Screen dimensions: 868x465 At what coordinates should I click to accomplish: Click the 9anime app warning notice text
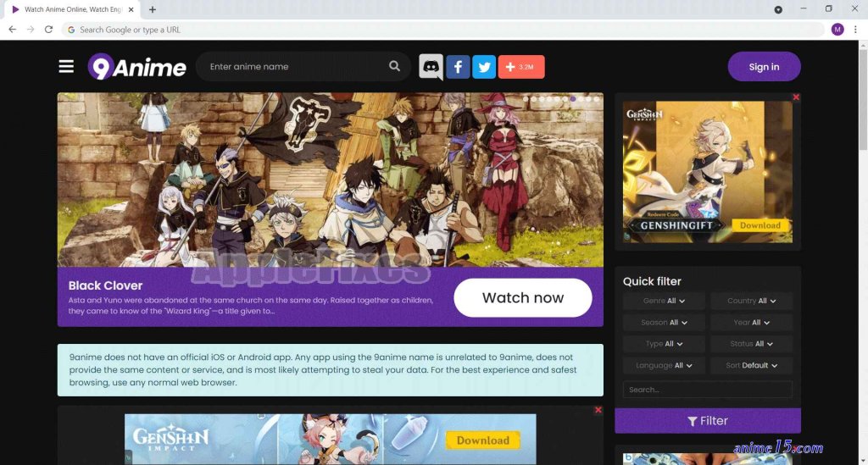[x=323, y=370]
